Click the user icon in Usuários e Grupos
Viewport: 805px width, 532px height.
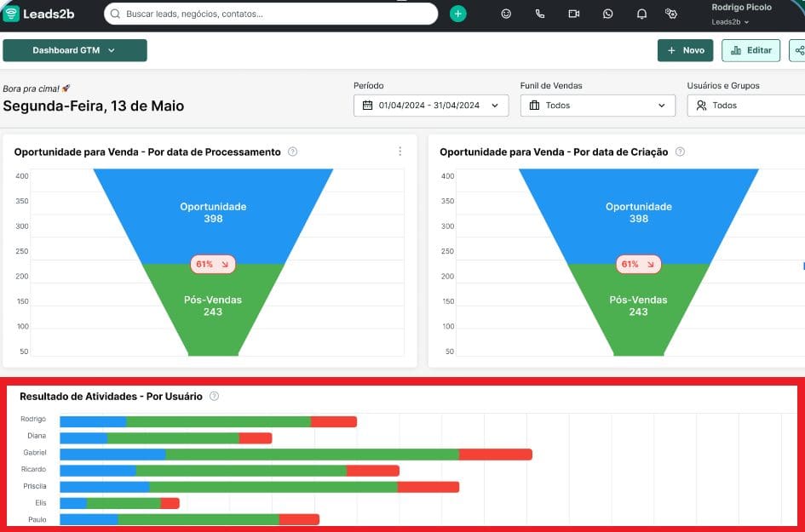coord(701,106)
